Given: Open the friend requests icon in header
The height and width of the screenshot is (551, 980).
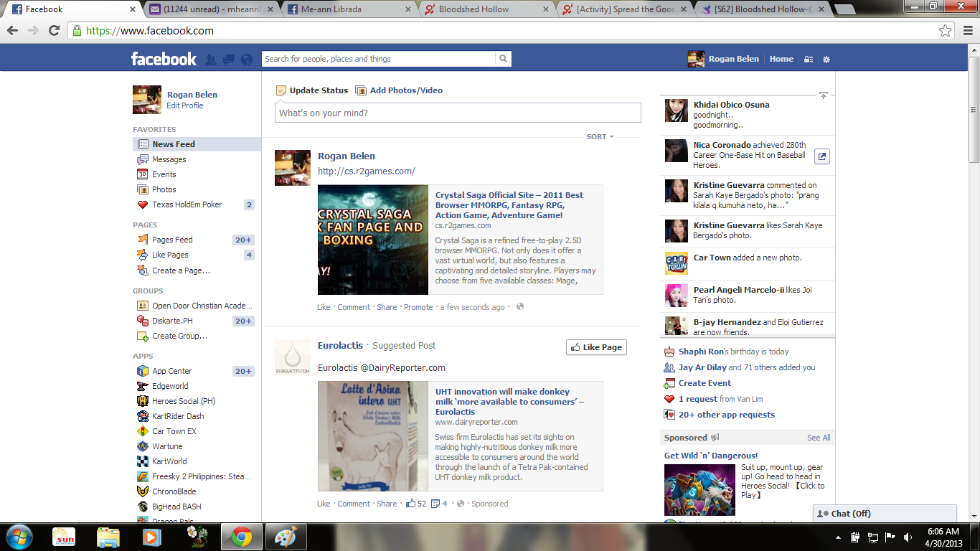Looking at the screenshot, I should tap(211, 60).
